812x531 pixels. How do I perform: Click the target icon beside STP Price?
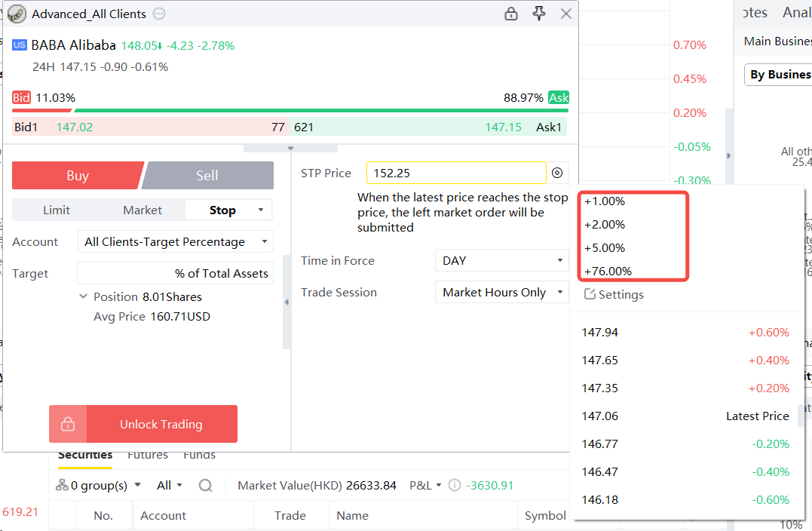pos(557,173)
